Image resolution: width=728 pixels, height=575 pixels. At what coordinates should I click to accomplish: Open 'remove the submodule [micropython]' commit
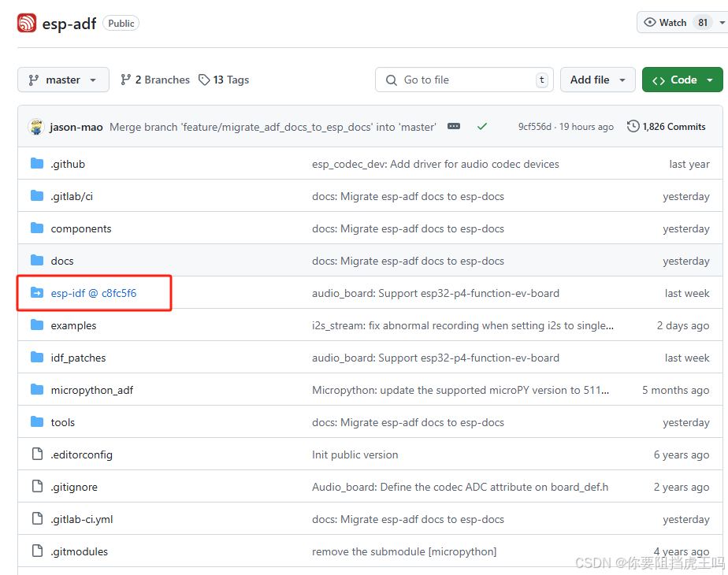pyautogui.click(x=404, y=551)
